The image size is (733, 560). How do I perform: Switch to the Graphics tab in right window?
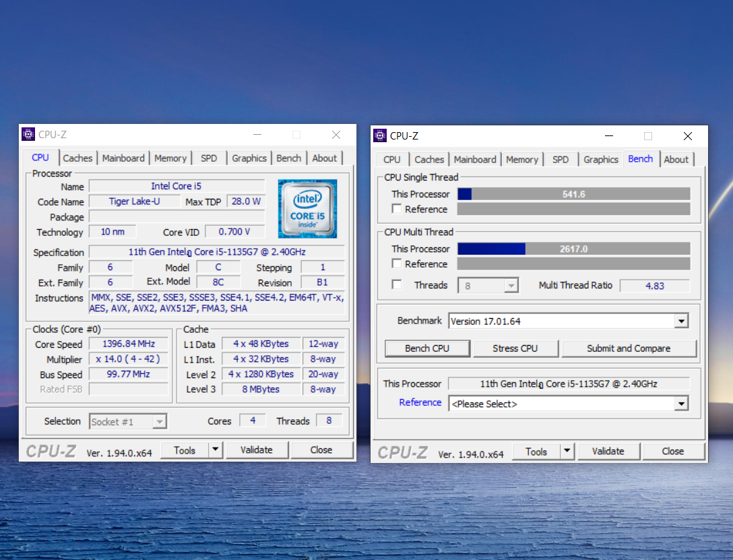click(601, 160)
